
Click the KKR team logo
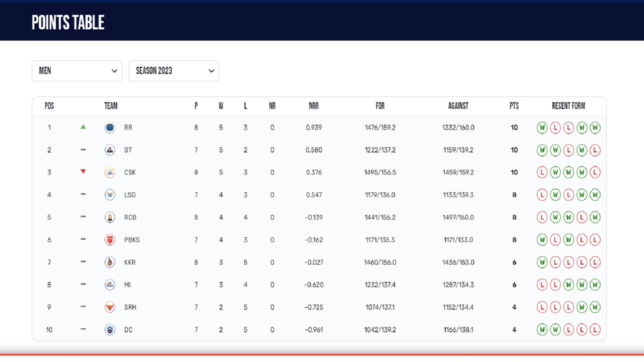click(109, 262)
